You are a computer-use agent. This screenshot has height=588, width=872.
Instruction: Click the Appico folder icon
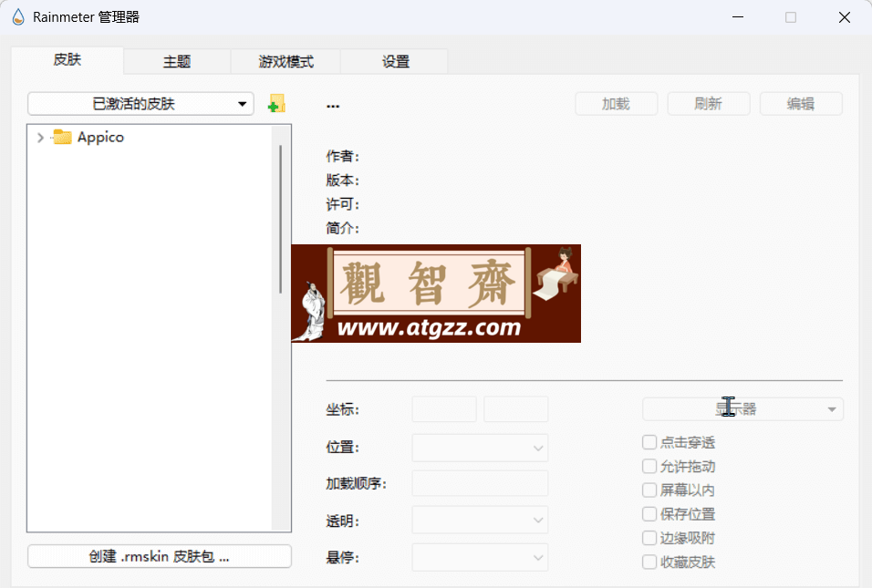click(x=62, y=137)
